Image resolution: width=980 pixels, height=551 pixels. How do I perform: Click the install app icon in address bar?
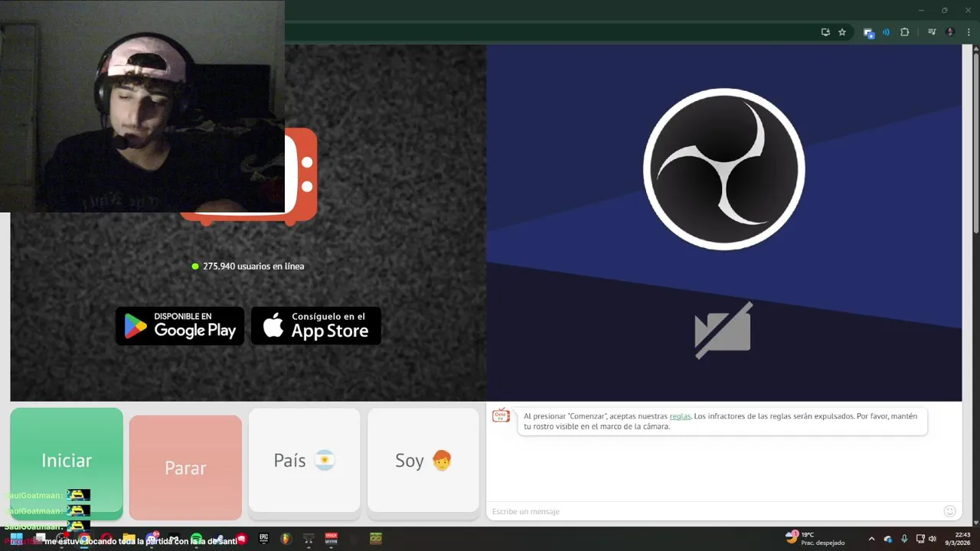(825, 32)
